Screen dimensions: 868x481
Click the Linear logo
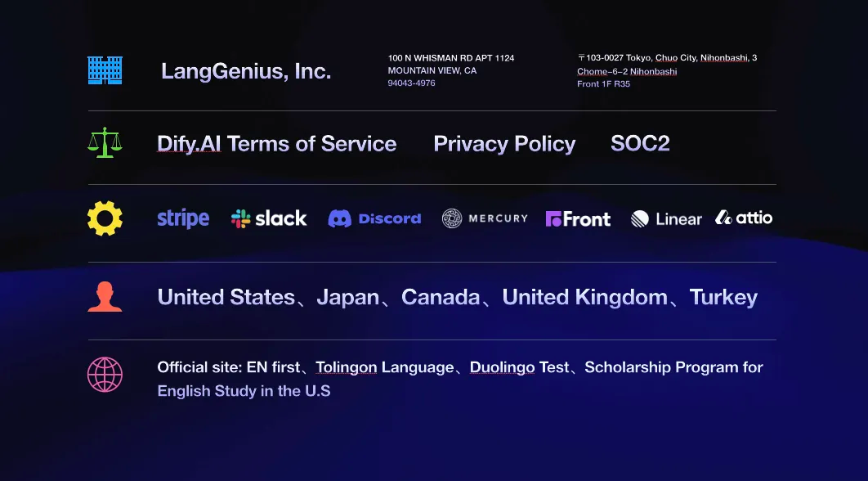pyautogui.click(x=666, y=218)
